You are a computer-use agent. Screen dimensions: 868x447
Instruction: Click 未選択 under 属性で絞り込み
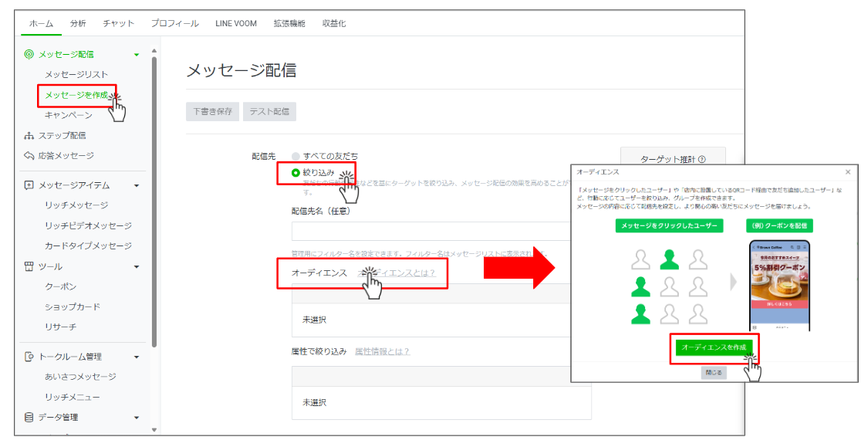315,403
